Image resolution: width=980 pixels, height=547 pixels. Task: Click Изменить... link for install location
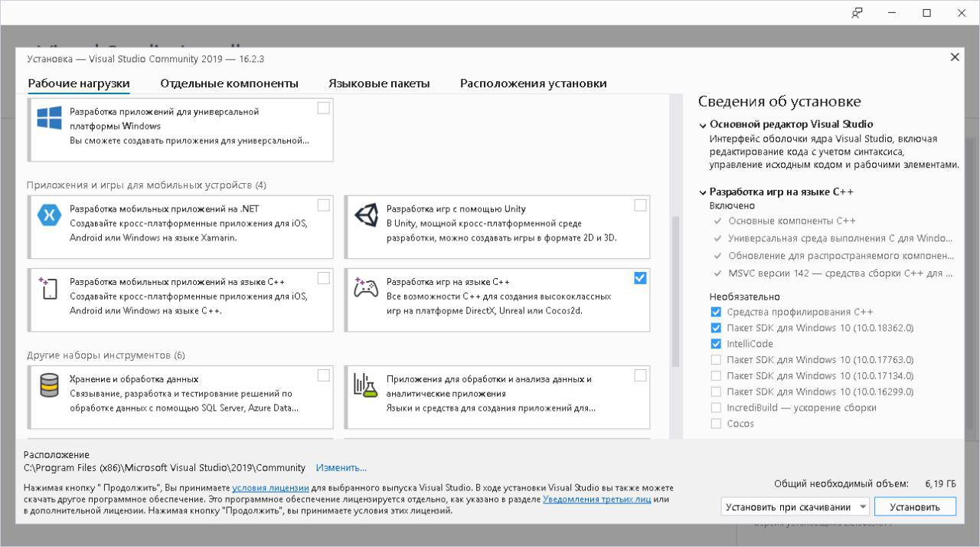tap(341, 468)
